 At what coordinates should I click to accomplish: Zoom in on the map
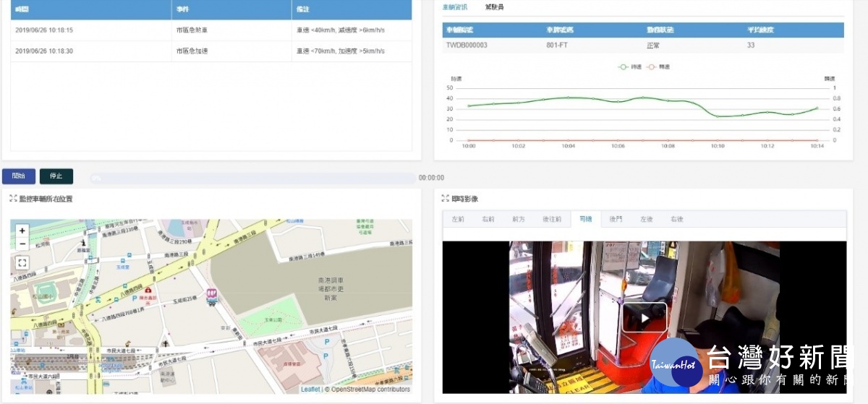click(x=22, y=231)
